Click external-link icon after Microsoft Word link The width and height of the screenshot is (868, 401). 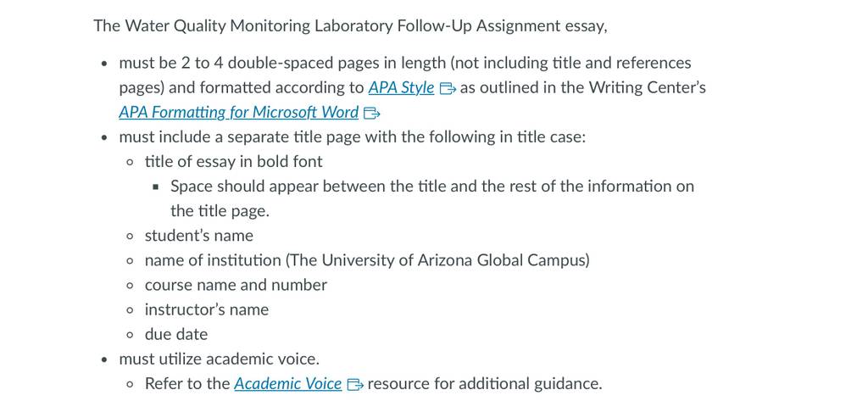point(372,114)
